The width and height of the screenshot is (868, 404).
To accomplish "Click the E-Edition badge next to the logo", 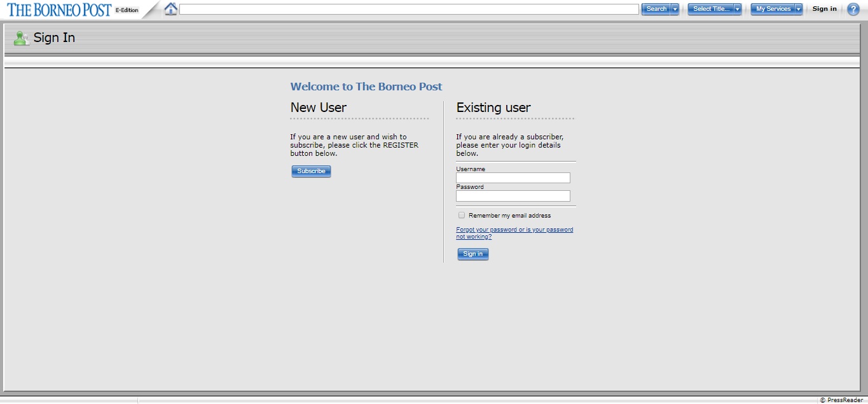I will (x=127, y=10).
